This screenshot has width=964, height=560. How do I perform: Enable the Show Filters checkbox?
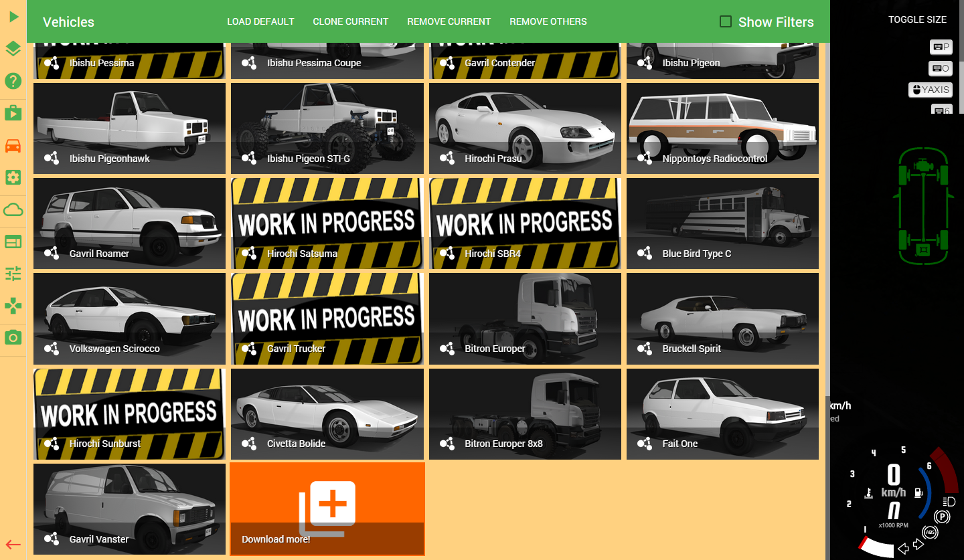coord(725,21)
